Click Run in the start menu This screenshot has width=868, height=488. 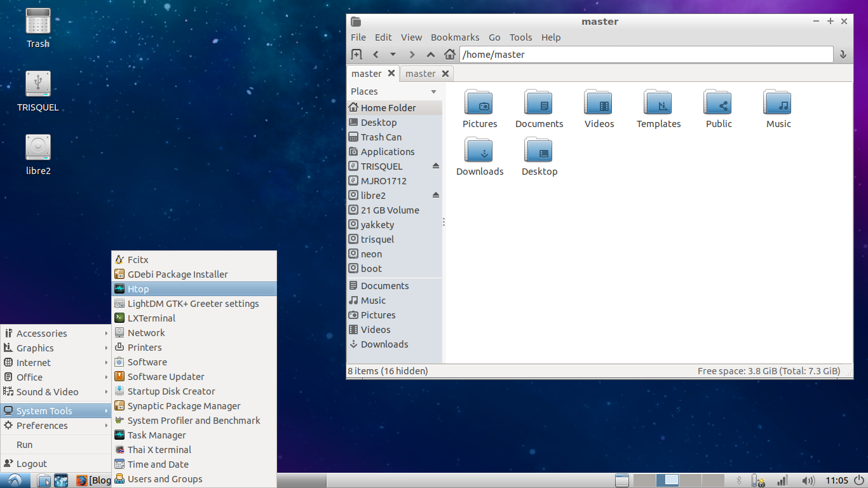point(24,445)
